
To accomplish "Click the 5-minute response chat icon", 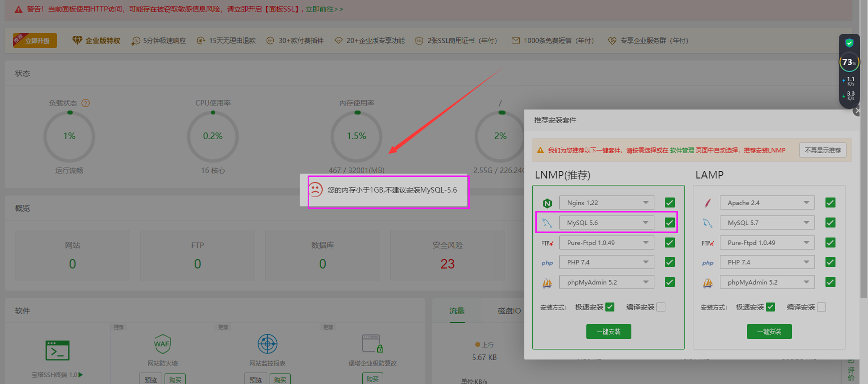I will click(136, 41).
